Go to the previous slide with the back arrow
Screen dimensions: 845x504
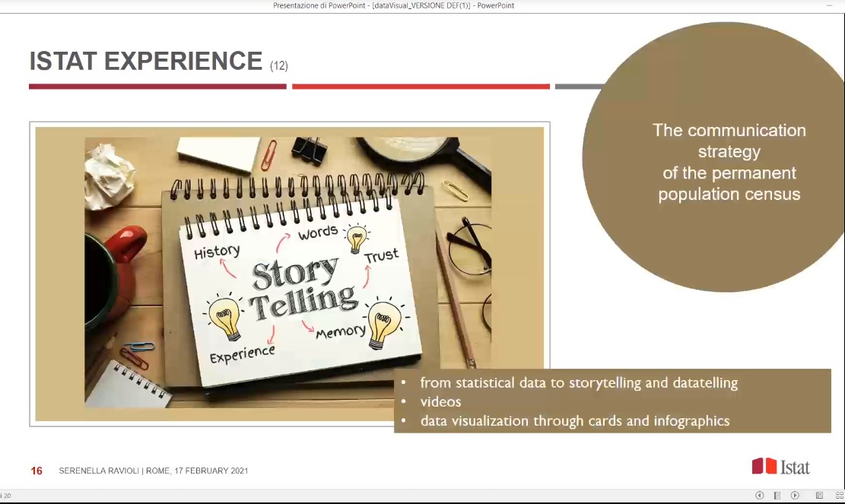coord(759,496)
